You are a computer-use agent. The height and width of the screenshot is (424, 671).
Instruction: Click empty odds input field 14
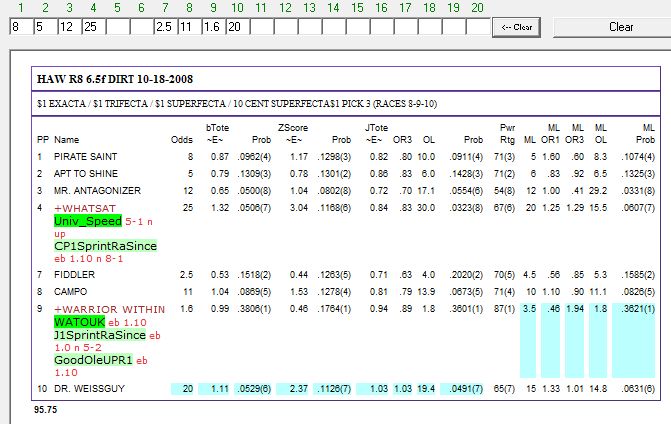click(x=334, y=27)
